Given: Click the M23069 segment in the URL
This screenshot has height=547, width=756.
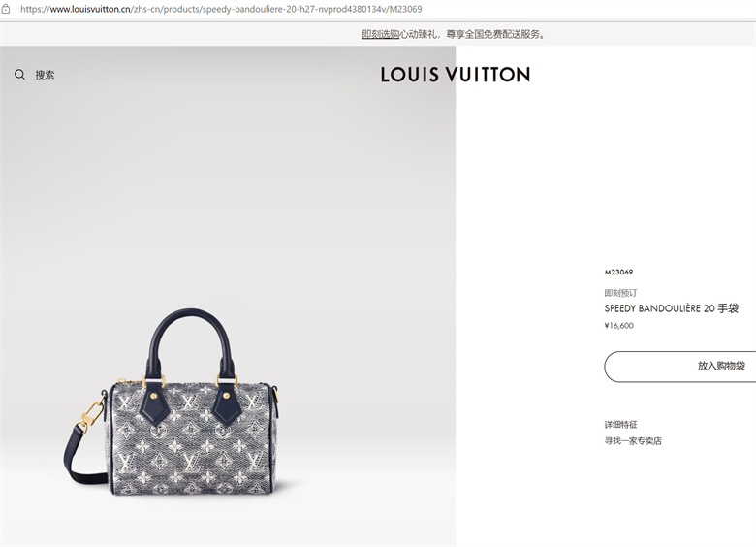Looking at the screenshot, I should pos(405,9).
